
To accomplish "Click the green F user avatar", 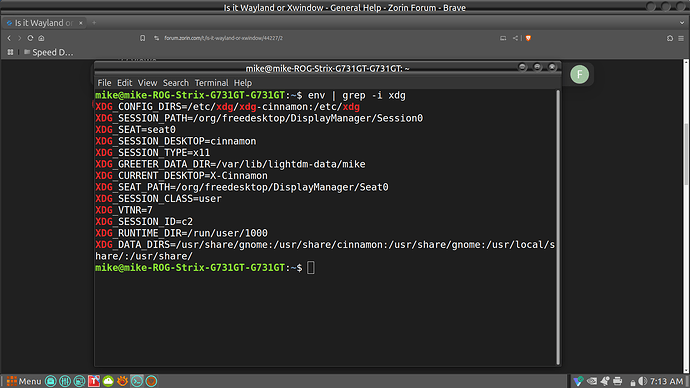I will pyautogui.click(x=580, y=74).
